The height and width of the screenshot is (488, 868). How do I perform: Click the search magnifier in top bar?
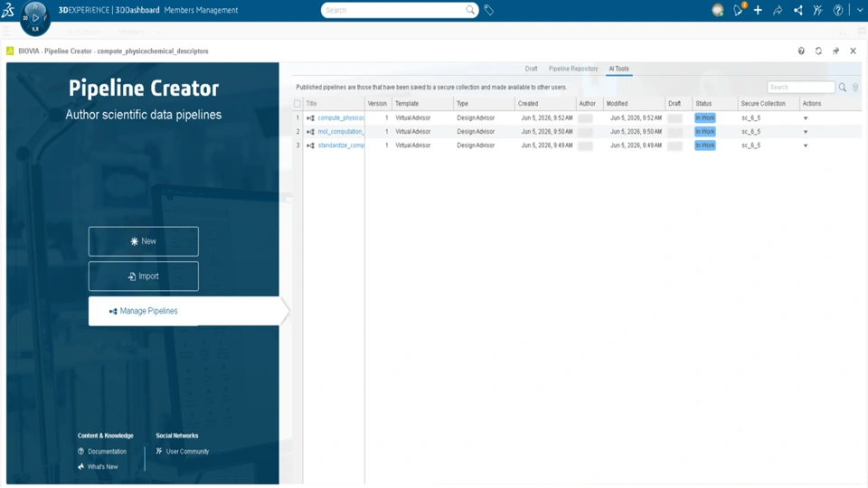click(x=470, y=10)
